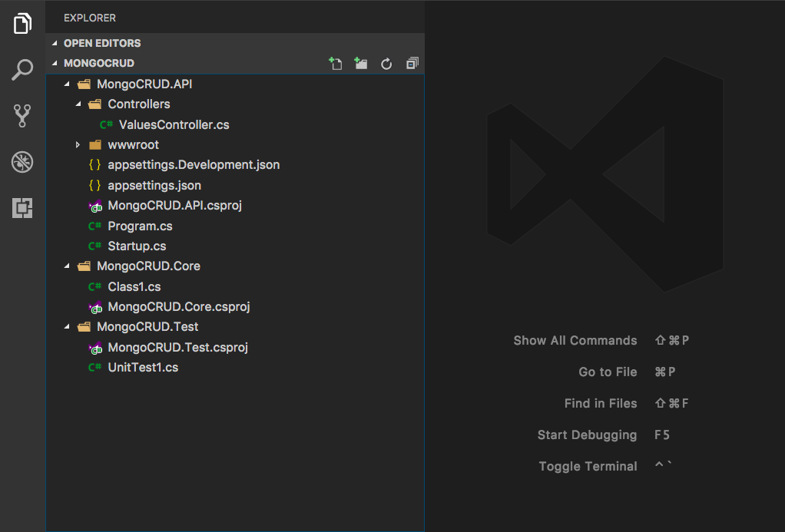
Task: Open the Source Control view icon
Action: [22, 116]
